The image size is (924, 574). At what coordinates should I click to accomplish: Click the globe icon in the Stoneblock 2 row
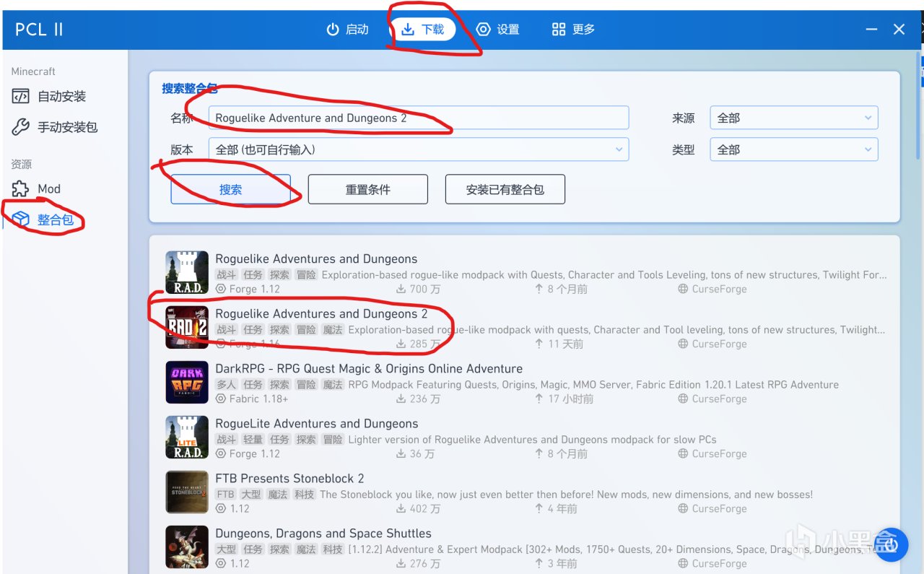(683, 508)
